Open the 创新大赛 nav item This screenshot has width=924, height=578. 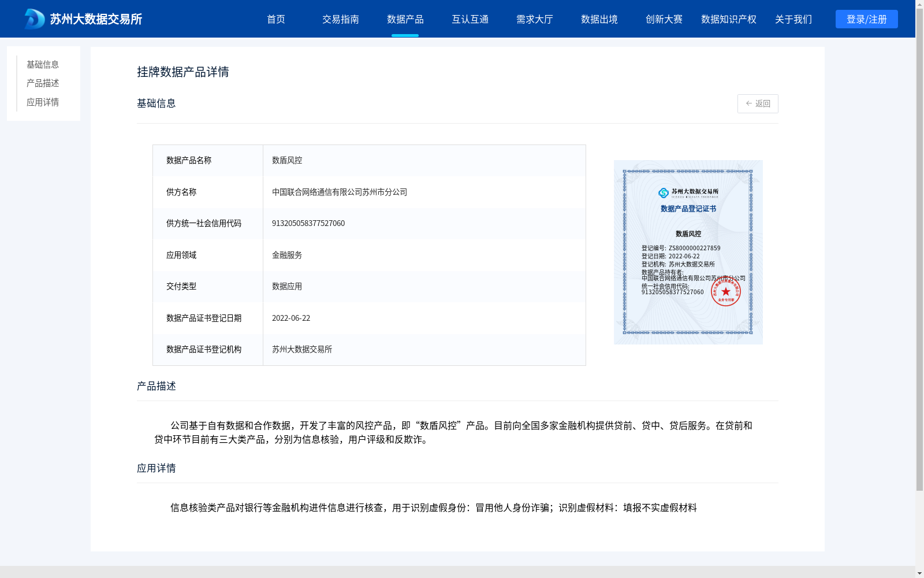[x=664, y=19]
